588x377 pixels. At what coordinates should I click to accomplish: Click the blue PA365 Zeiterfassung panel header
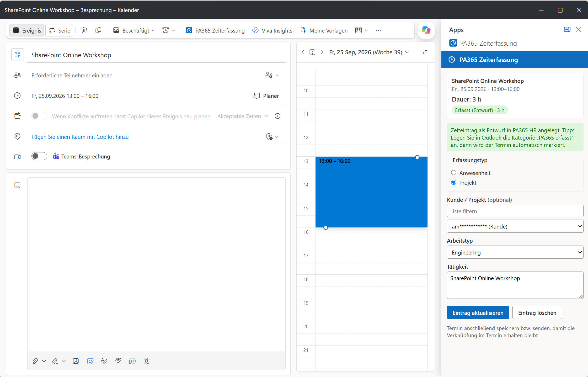[x=515, y=60]
